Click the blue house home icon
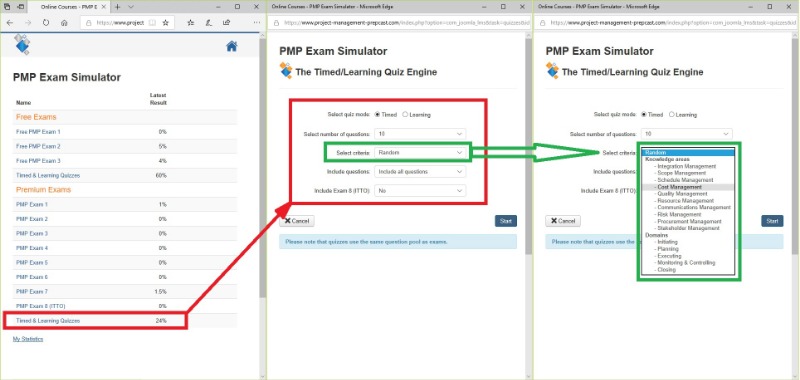This screenshot has height=380, width=800. [x=232, y=46]
